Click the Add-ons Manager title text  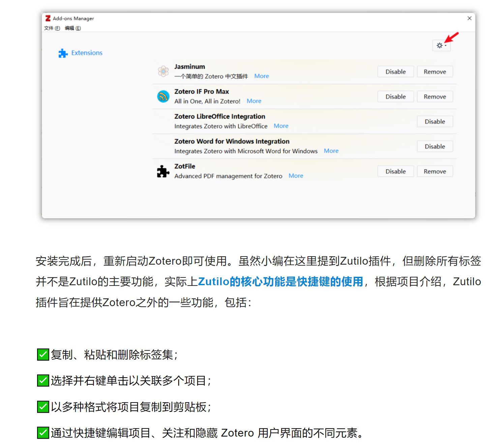click(73, 19)
